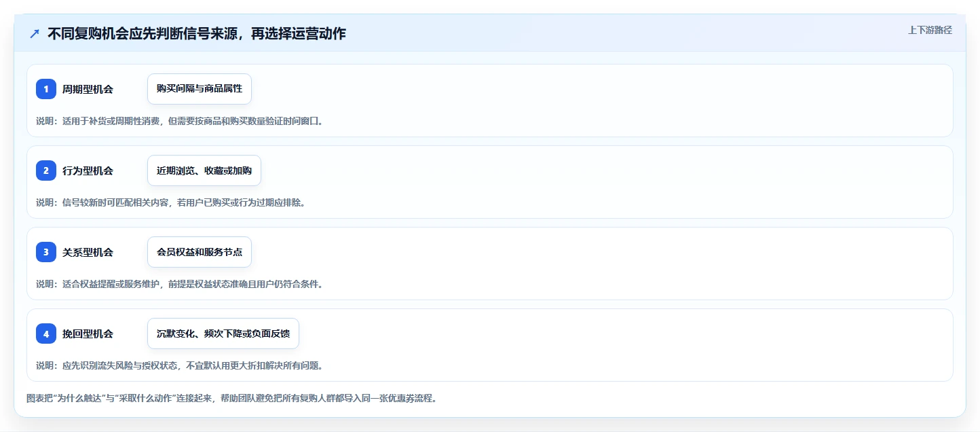
Task: Click the 挽回型机会 heading
Action: pyautogui.click(x=88, y=334)
